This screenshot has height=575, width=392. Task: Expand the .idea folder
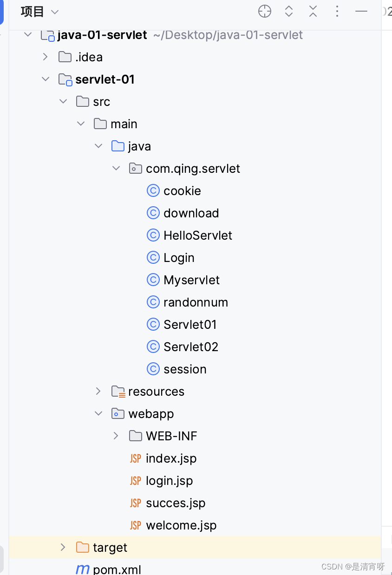(x=46, y=57)
